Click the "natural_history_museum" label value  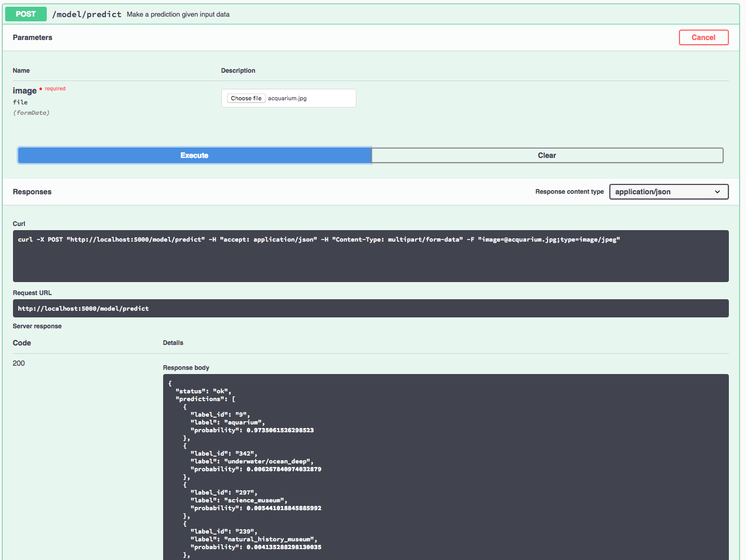270,539
